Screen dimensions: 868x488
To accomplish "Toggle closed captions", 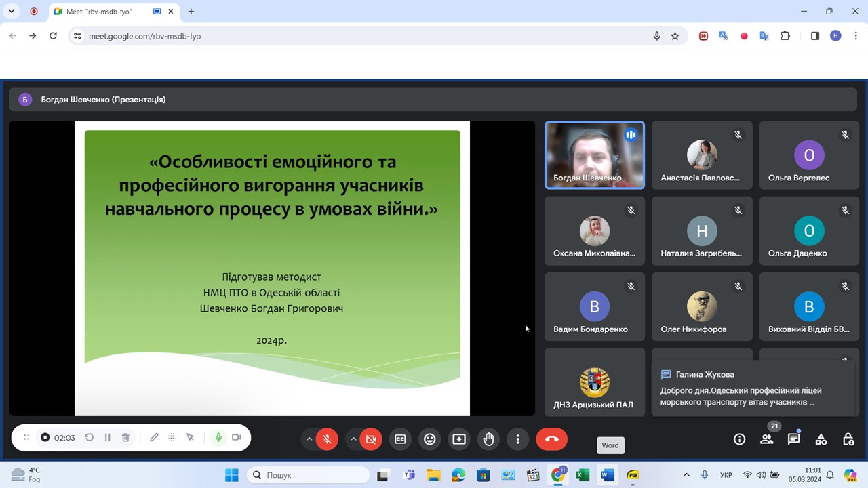I will 400,439.
